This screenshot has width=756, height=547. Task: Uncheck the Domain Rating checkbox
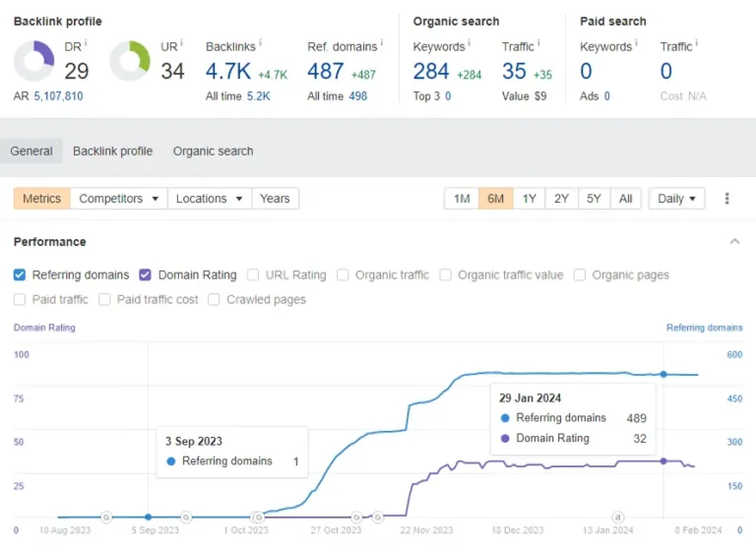click(145, 274)
